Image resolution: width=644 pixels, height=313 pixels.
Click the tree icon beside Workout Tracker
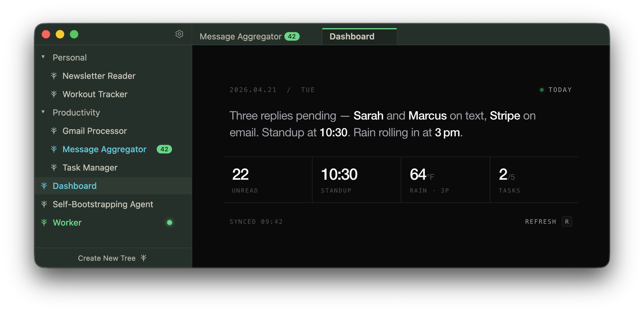[54, 94]
